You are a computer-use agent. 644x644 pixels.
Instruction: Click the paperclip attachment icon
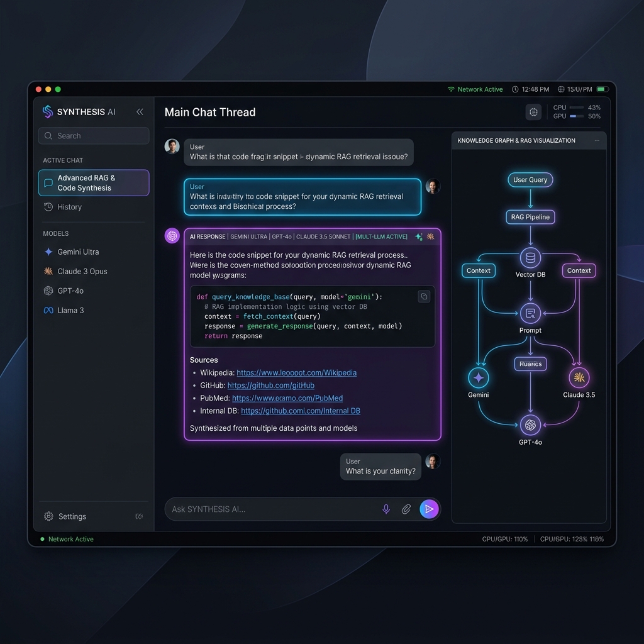(x=406, y=509)
